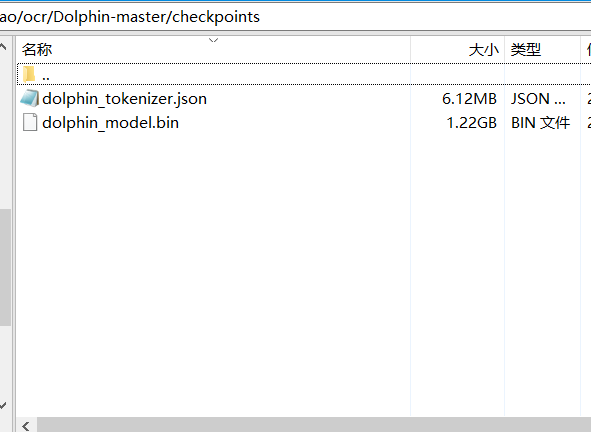
Task: Click the checkpoints path address field
Action: coord(296,17)
